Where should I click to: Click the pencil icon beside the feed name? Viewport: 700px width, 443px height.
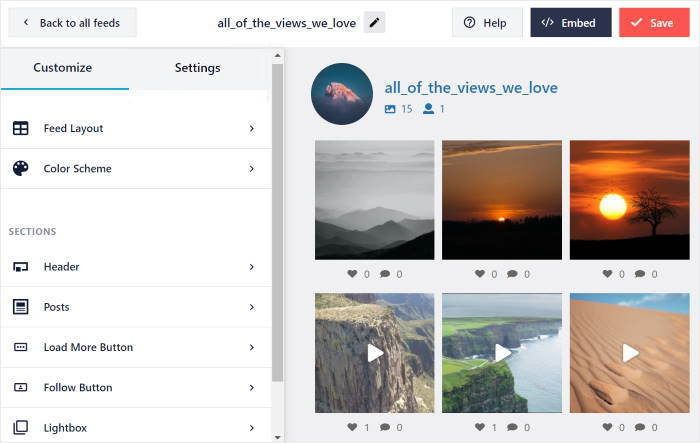point(374,23)
